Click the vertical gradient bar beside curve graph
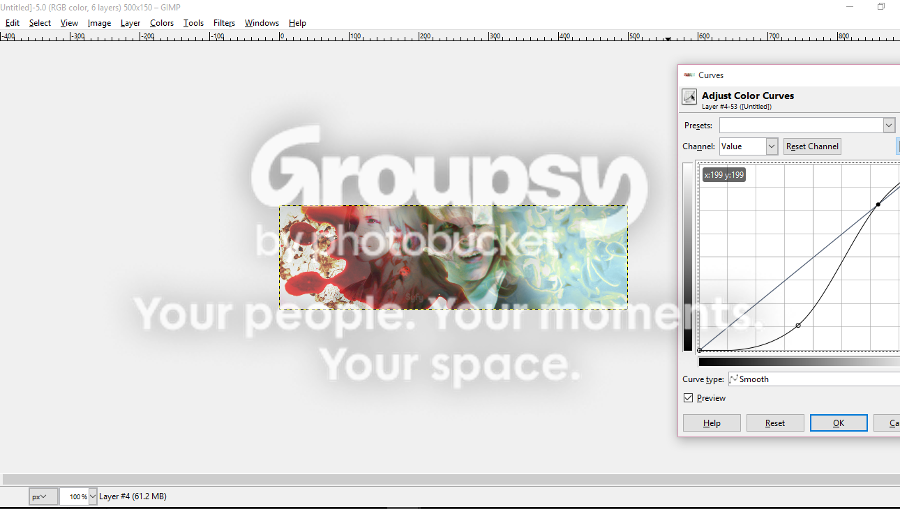This screenshot has width=900, height=509. 688,257
